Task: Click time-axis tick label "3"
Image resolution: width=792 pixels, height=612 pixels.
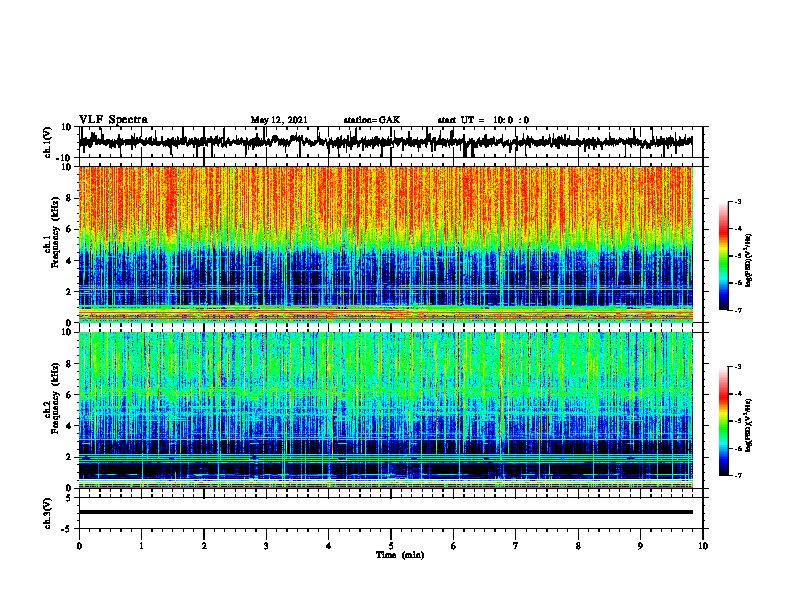Action: (x=266, y=546)
